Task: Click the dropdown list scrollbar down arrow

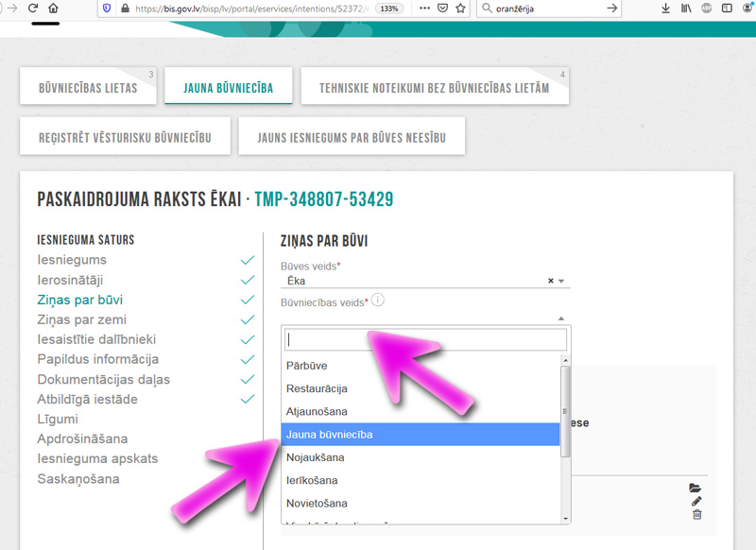Action: pyautogui.click(x=566, y=518)
